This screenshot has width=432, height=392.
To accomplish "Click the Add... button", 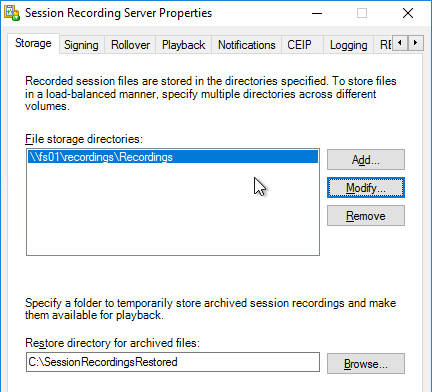I will 366,160.
